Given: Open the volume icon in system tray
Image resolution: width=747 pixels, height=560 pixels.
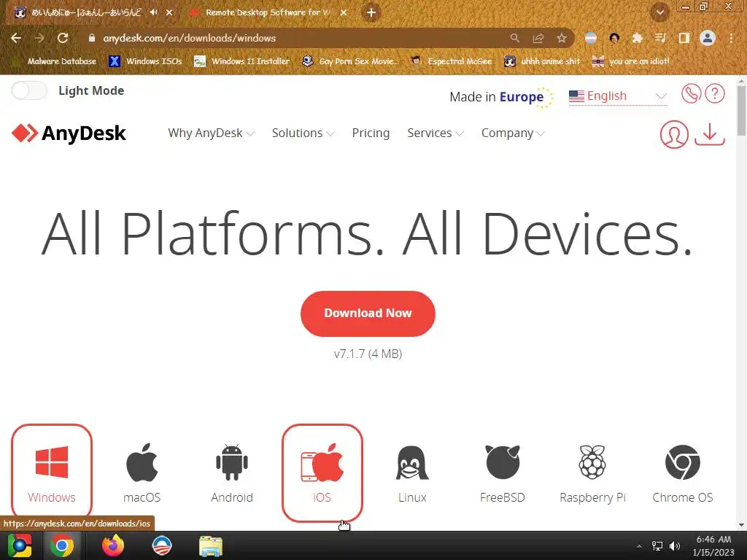Looking at the screenshot, I should (675, 545).
